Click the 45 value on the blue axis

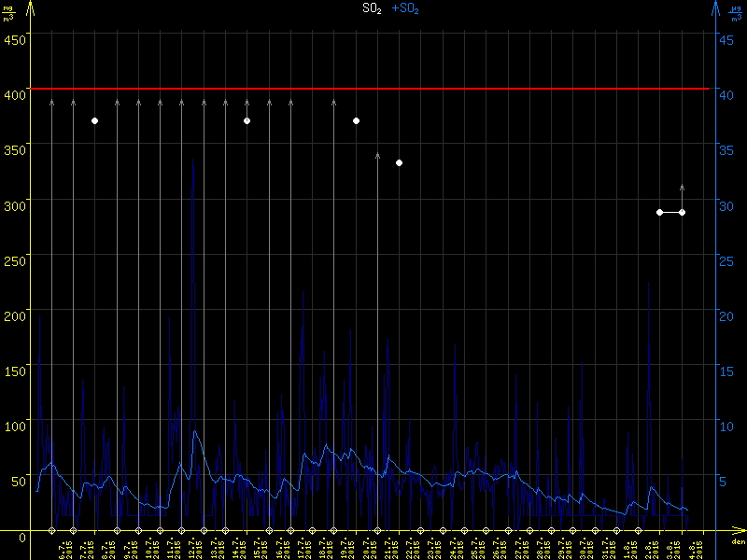729,39
